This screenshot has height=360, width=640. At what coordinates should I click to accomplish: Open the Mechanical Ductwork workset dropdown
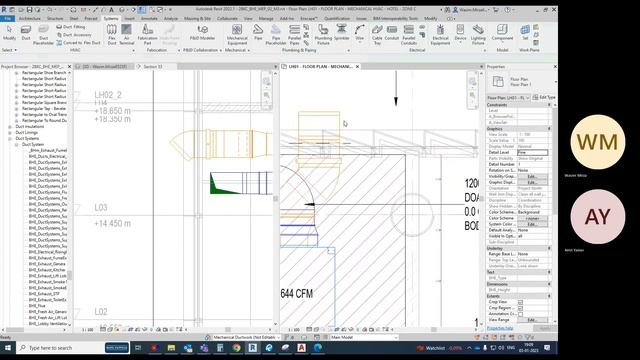247,337
